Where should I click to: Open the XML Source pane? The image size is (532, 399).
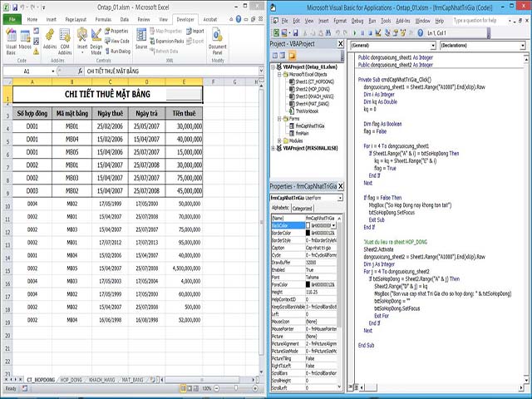tap(141, 39)
